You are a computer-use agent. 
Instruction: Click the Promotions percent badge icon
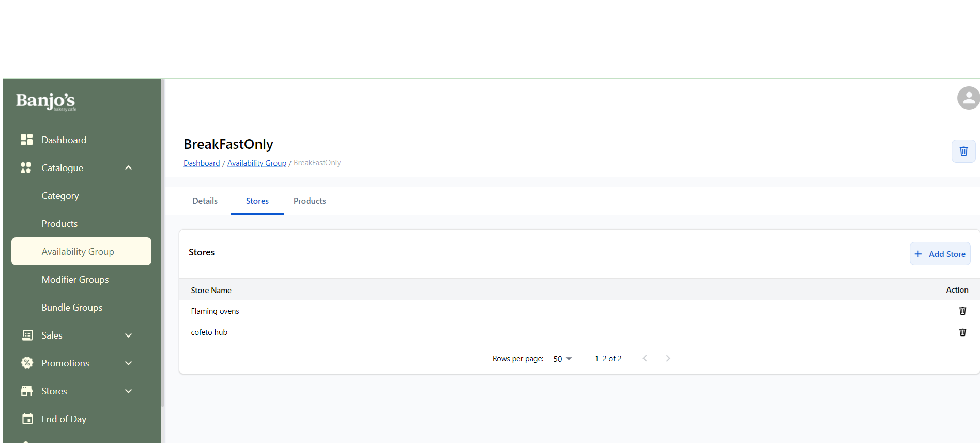coord(27,363)
